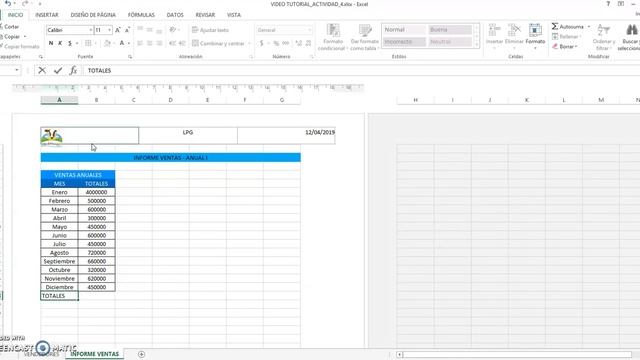Toggle bold N formatting
This screenshot has width=640, height=360.
coord(51,43)
